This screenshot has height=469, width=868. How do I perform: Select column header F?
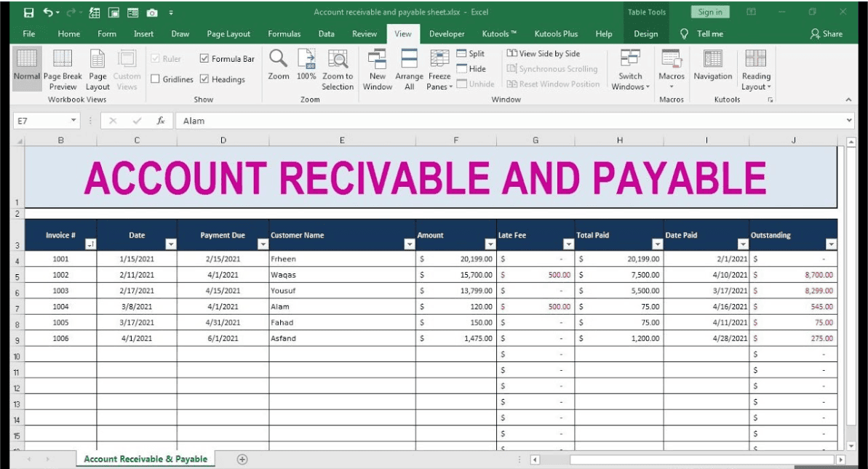456,140
